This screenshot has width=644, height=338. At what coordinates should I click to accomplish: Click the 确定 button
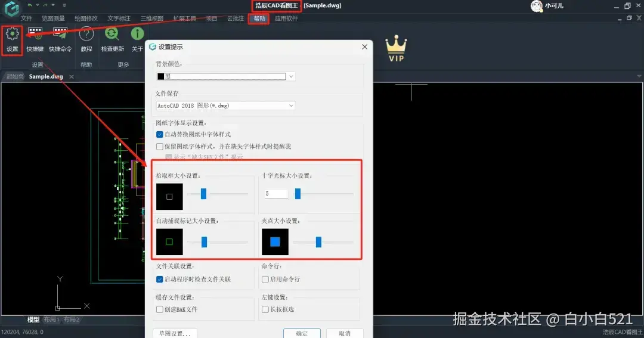click(302, 333)
